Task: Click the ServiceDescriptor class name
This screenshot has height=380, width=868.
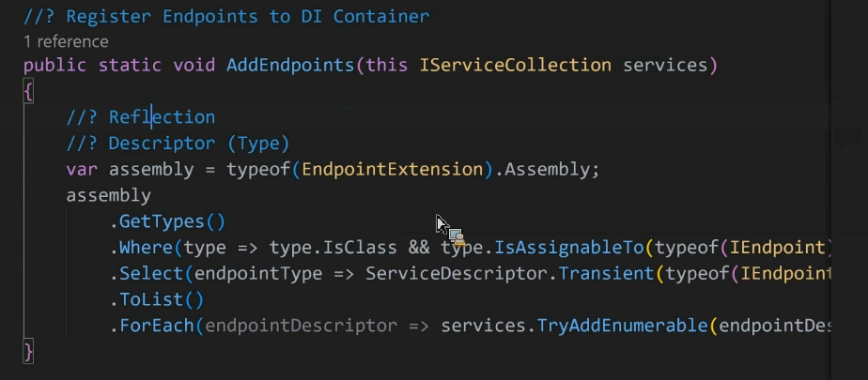Action: coord(457,273)
